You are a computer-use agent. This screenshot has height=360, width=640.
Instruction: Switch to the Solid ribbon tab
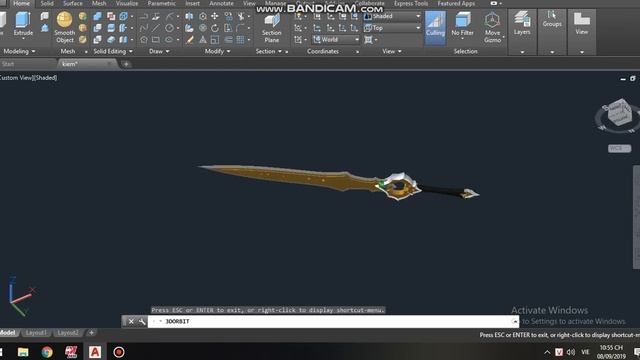(x=47, y=3)
